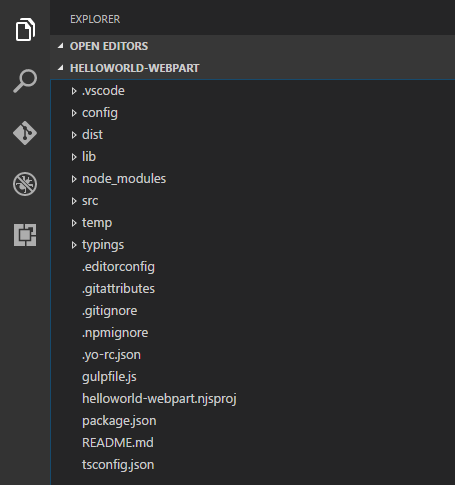
Task: Open the README.md file
Action: click(118, 443)
